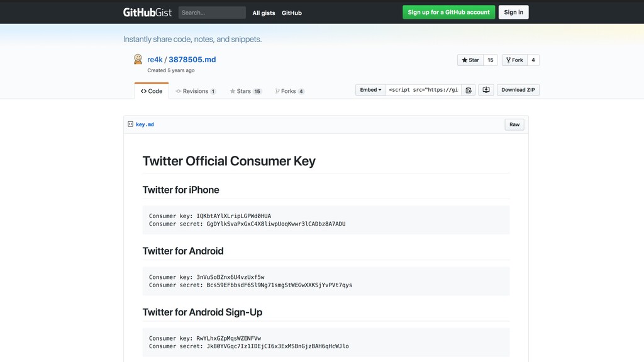The width and height of the screenshot is (644, 362).
Task: Click the GitHub Gist logo
Action: click(147, 13)
